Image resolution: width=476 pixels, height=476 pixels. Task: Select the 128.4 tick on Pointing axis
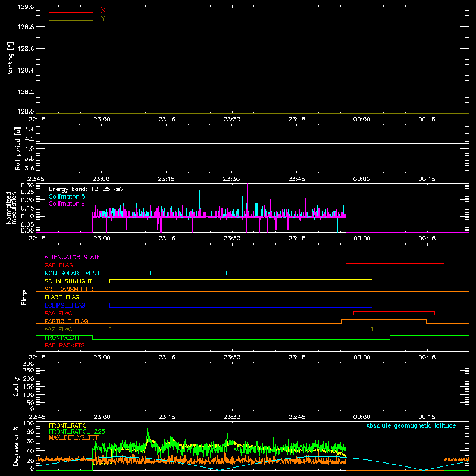pos(26,70)
